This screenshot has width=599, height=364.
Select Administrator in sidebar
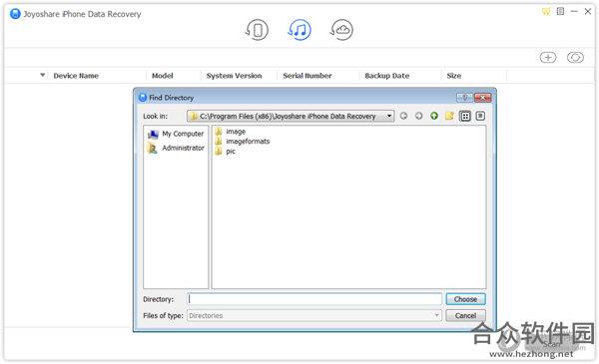[x=176, y=148]
